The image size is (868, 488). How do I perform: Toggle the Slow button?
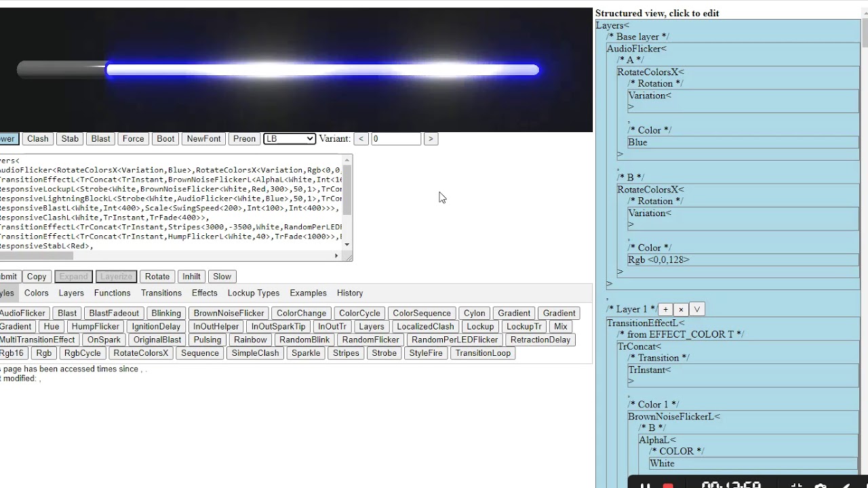(222, 277)
